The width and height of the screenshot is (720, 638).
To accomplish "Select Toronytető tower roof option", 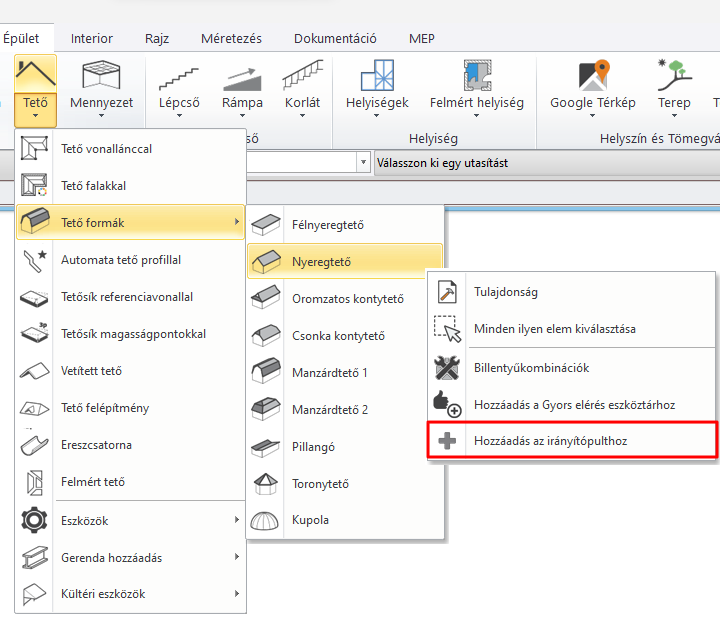I will coord(320,484).
